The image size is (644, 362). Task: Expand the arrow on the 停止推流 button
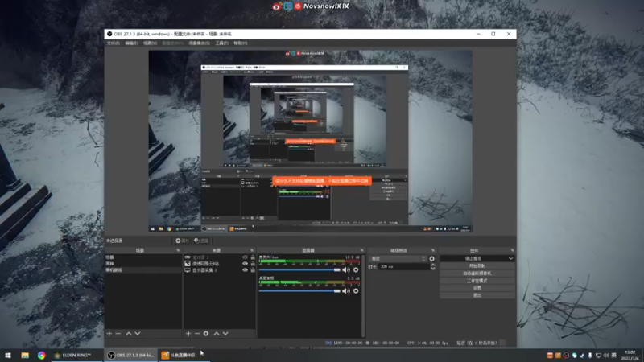point(510,258)
